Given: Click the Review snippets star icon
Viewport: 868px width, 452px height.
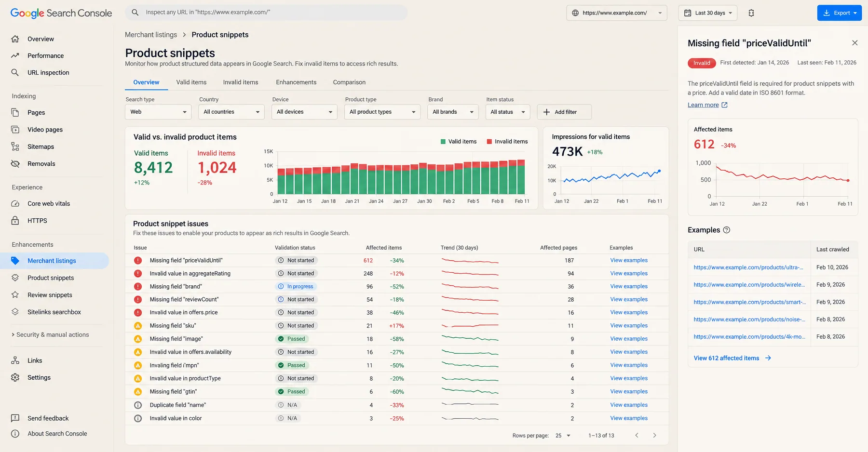Looking at the screenshot, I should [15, 295].
